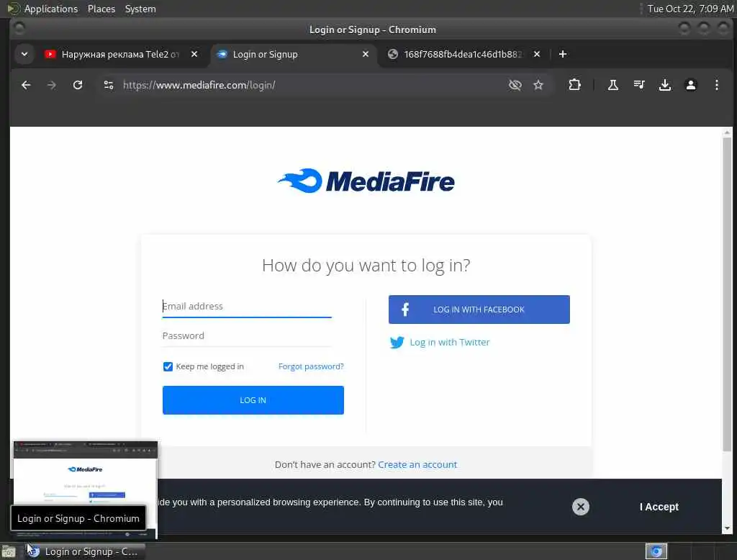Viewport: 737px width, 560px height.
Task: Click the show desktop icon in taskbar
Action: point(9,551)
